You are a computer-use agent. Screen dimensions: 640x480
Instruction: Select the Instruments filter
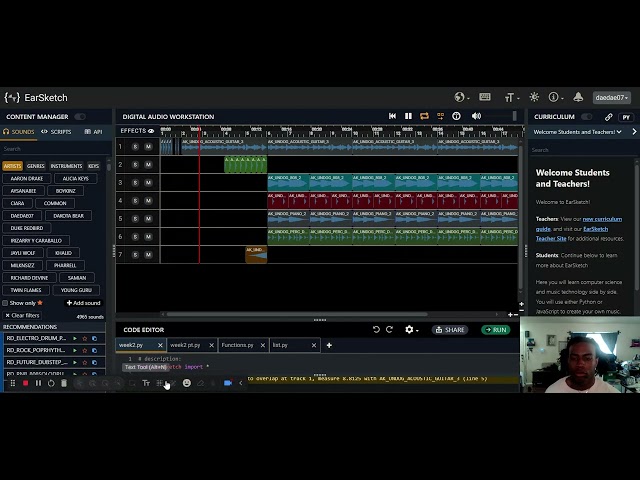[x=66, y=166]
